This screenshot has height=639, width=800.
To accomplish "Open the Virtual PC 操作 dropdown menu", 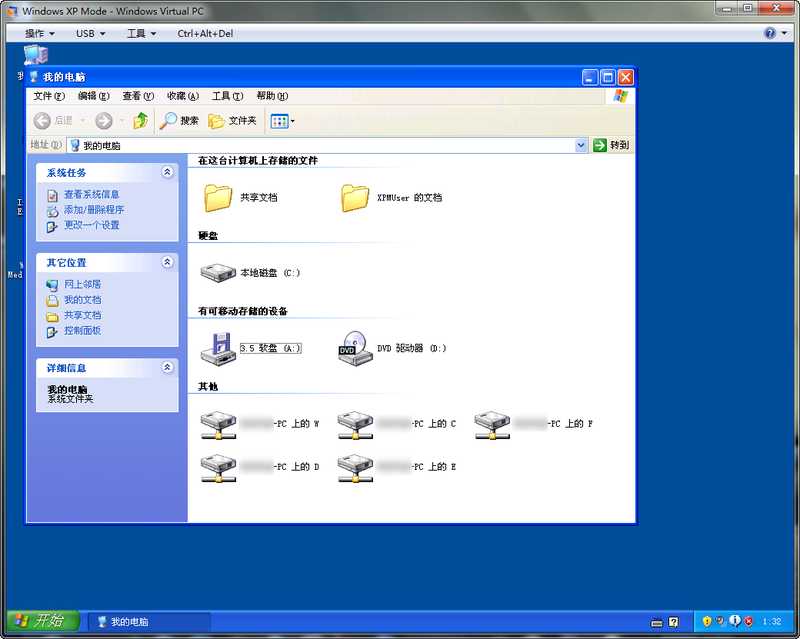I will (x=39, y=34).
